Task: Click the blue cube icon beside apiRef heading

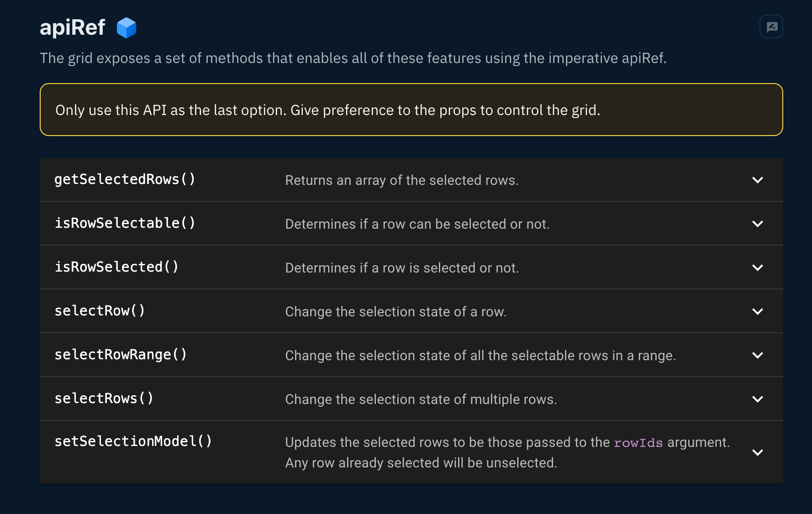Action: tap(127, 27)
